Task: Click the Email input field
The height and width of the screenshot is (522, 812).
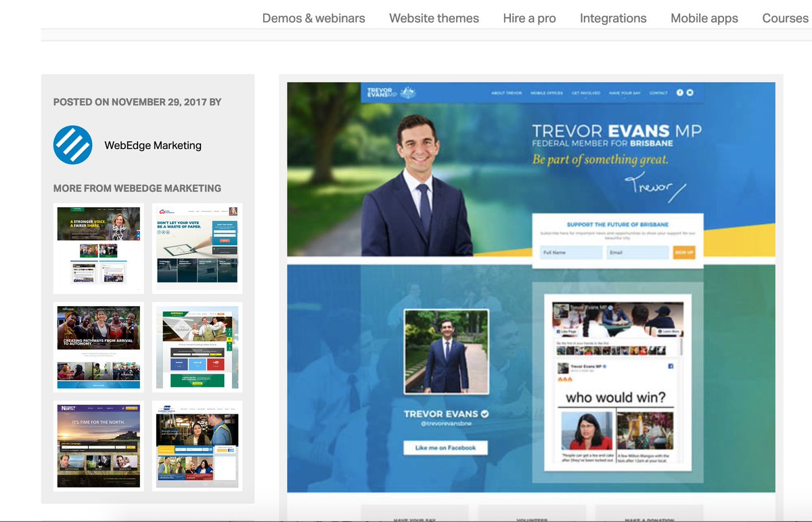Action: 637,251
